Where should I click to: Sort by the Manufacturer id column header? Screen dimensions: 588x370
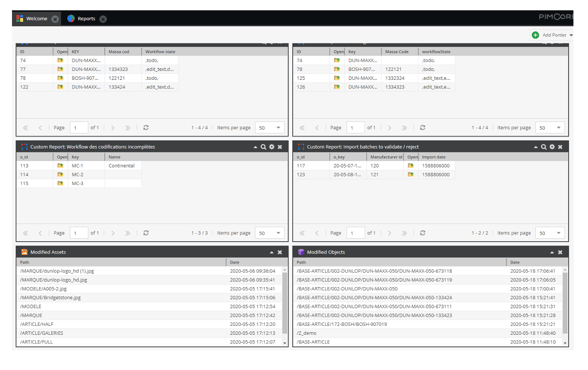click(x=386, y=157)
